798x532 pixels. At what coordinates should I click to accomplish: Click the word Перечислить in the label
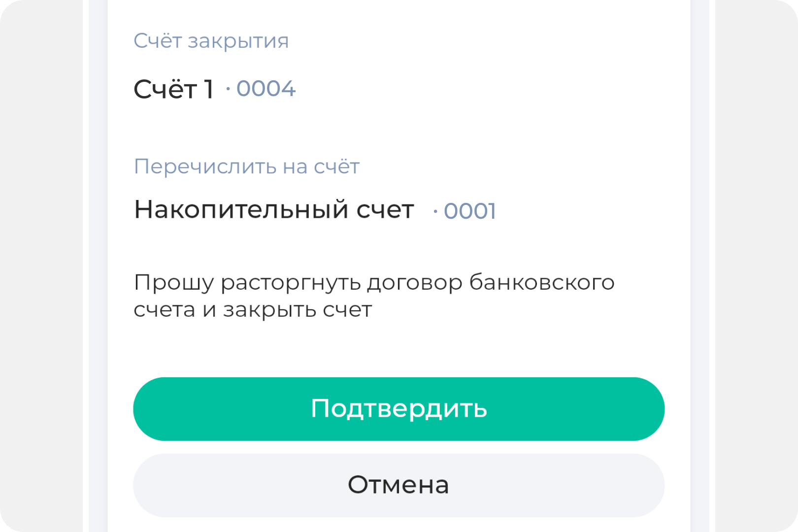(205, 167)
